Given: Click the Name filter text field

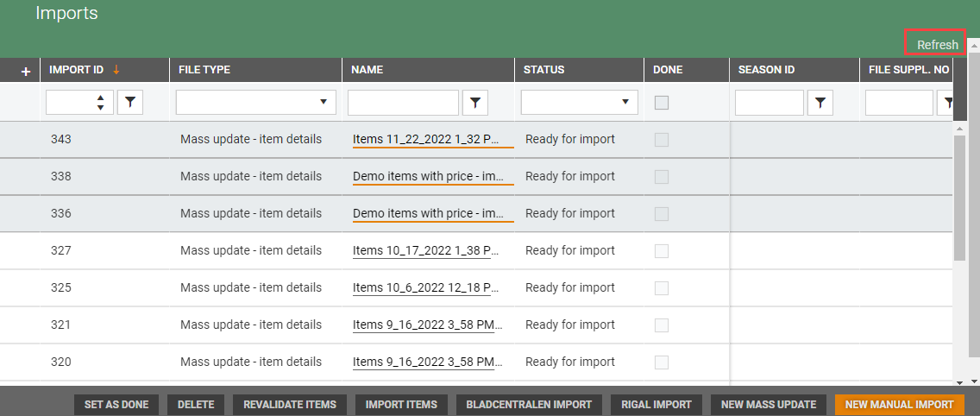Looking at the screenshot, I should pos(403,103).
